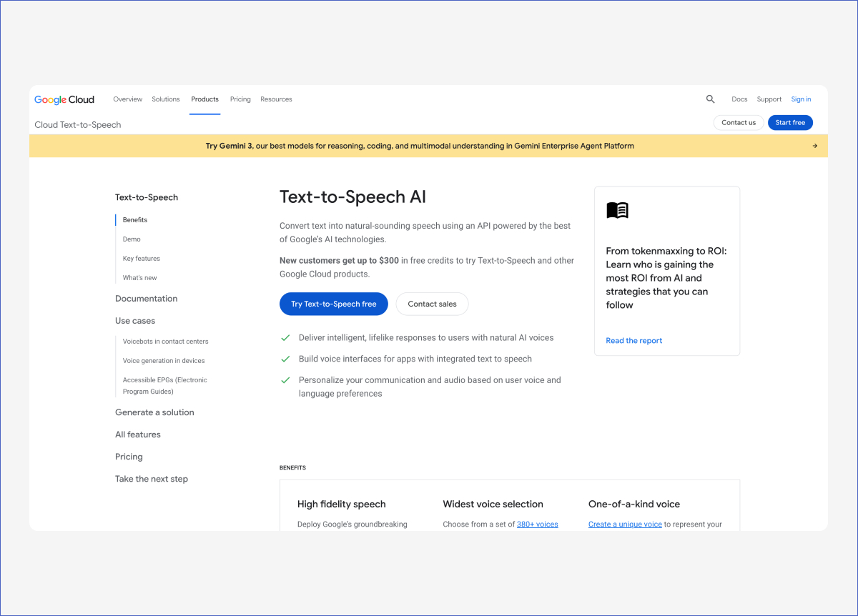Click 'Build voice interfaces for apps' bullet text

tap(415, 359)
